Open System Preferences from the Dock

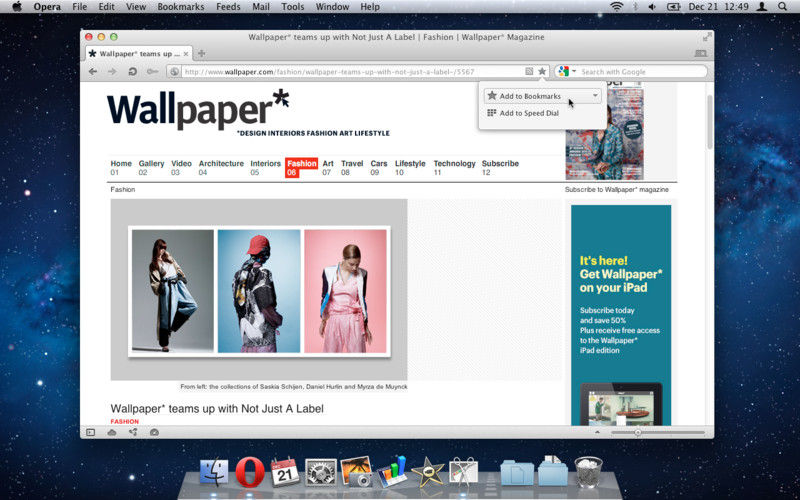coord(320,471)
